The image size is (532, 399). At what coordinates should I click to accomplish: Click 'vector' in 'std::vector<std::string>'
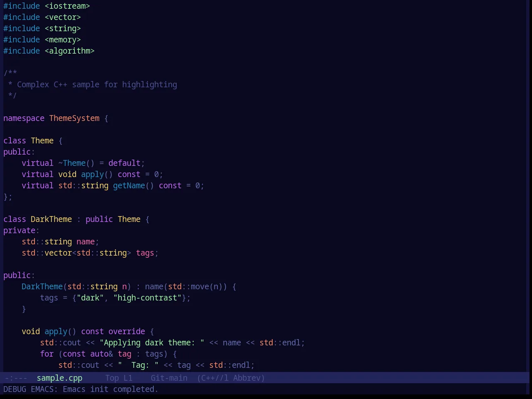(x=58, y=253)
